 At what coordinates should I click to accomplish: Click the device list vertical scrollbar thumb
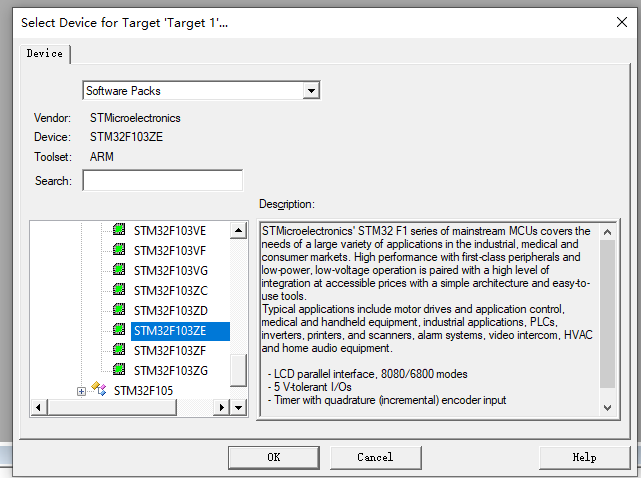coord(238,370)
